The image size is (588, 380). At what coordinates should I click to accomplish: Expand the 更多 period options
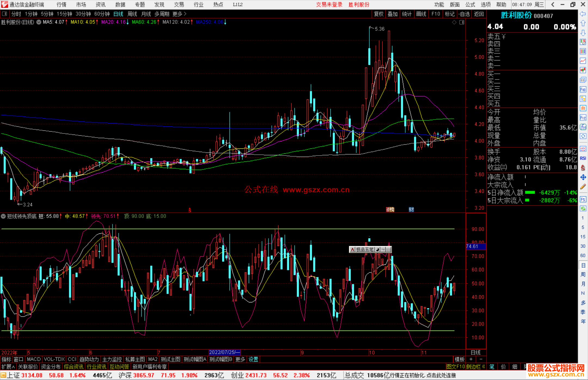click(179, 14)
